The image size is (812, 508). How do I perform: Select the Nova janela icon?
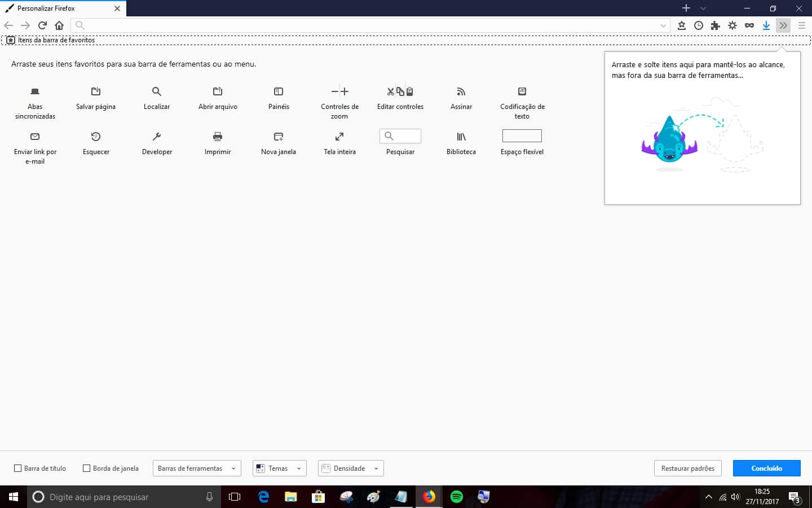tap(279, 137)
